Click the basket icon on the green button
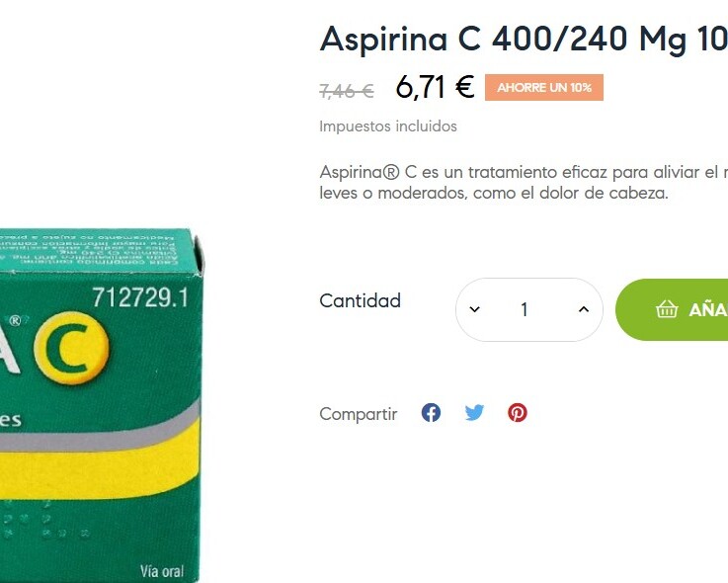The height and width of the screenshot is (583, 728). point(667,309)
